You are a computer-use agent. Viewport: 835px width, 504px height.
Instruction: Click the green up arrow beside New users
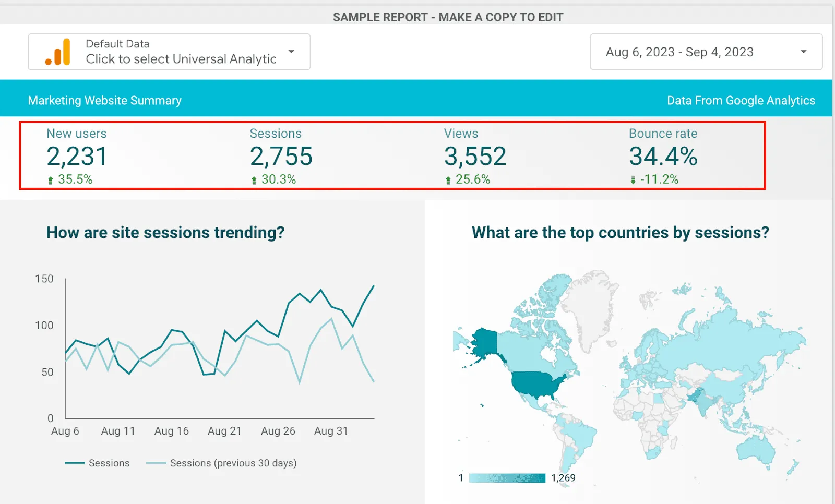(50, 179)
